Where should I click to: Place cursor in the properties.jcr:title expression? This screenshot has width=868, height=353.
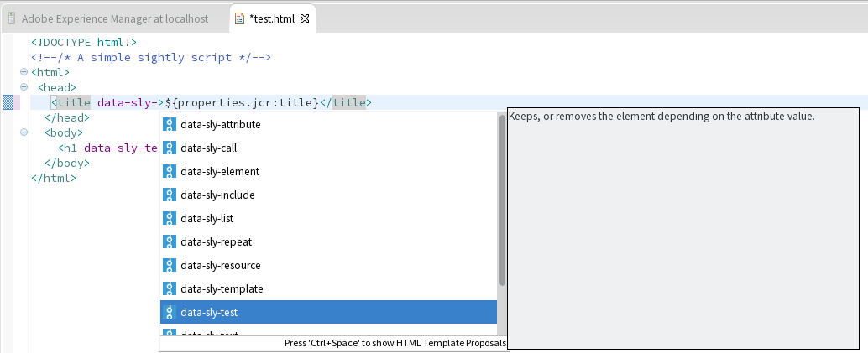[243, 103]
